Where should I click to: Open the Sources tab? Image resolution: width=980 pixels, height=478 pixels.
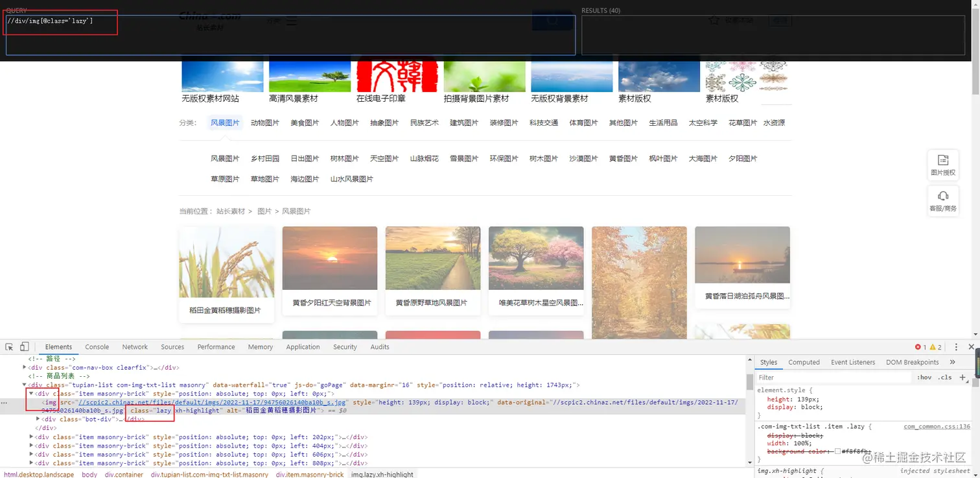172,347
